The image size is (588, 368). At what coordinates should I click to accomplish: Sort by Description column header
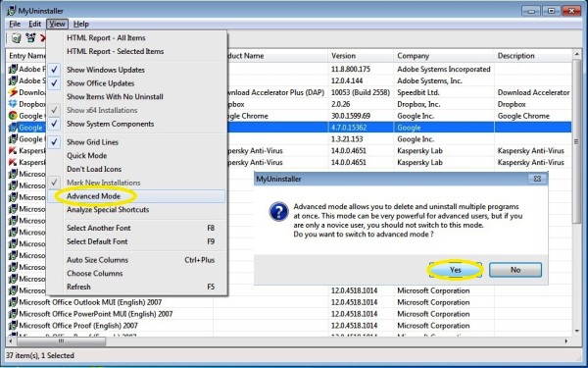point(533,56)
